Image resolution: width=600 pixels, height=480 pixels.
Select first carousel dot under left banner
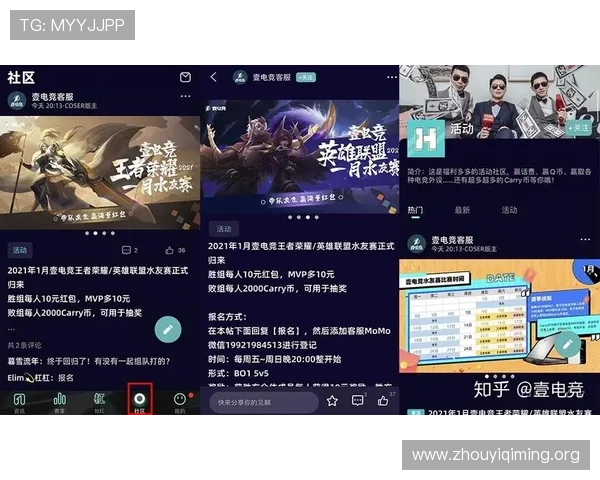[87, 233]
